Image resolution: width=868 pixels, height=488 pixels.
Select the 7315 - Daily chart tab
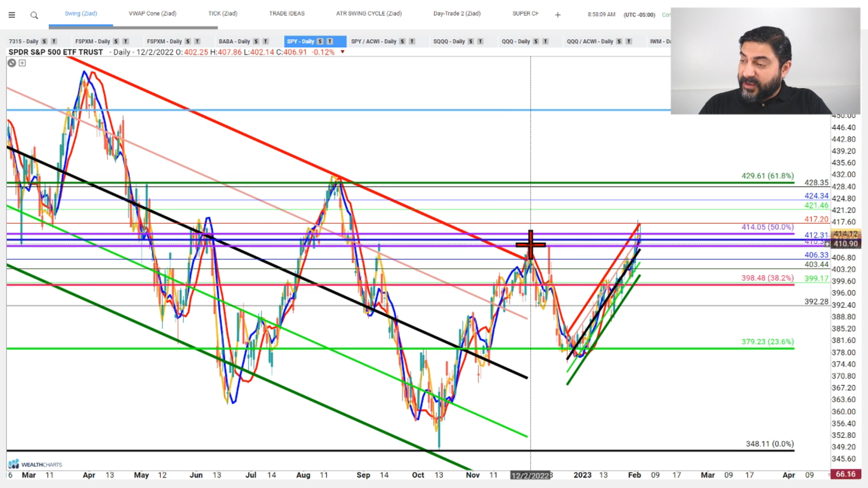(x=24, y=41)
